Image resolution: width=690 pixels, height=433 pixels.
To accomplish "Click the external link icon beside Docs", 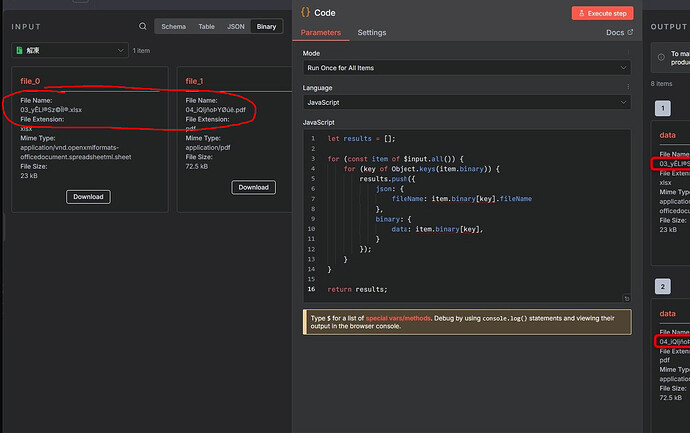I will [x=629, y=33].
